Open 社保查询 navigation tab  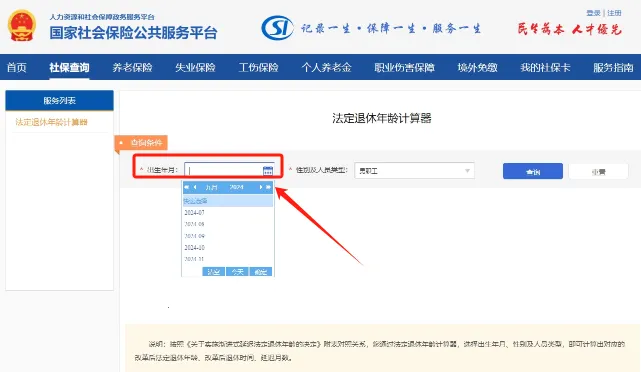69,67
